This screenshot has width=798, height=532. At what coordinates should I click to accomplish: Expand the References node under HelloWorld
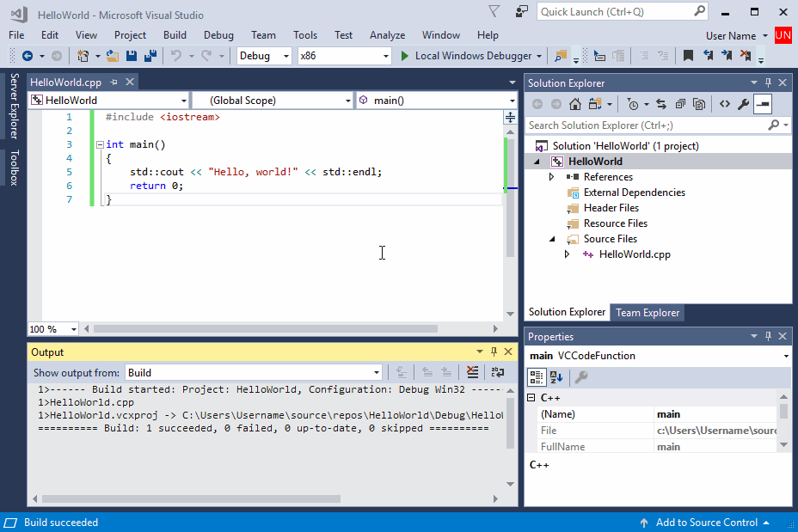point(551,176)
